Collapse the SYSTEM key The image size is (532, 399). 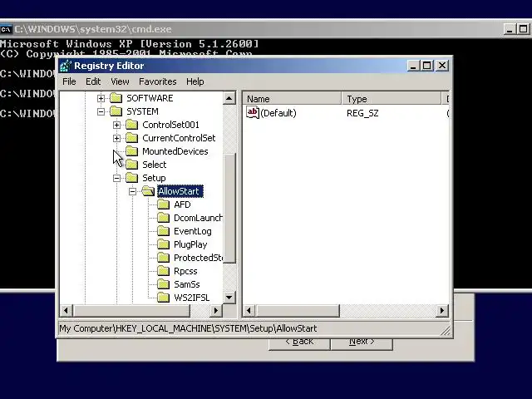tap(101, 111)
